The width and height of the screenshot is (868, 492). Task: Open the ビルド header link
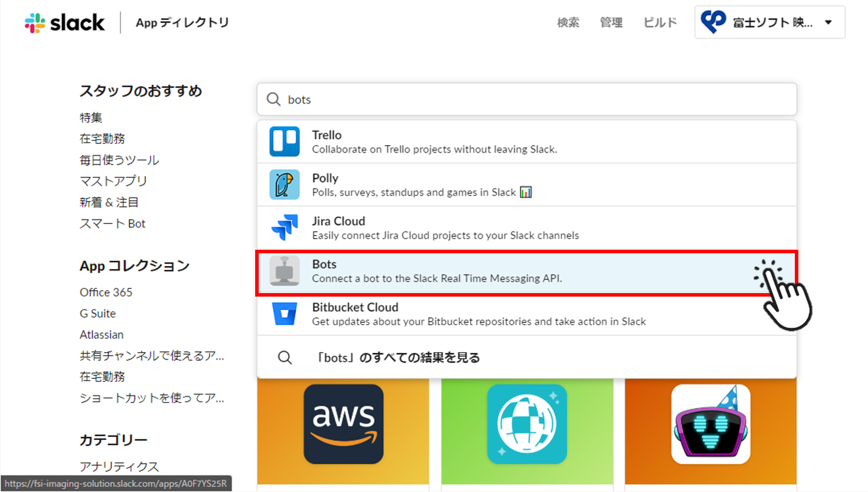(660, 22)
